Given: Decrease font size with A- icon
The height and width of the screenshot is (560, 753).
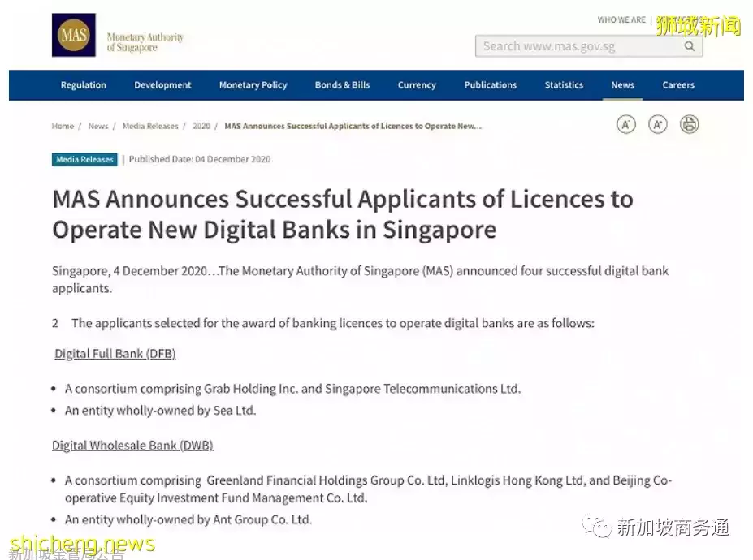Looking at the screenshot, I should click(x=625, y=125).
